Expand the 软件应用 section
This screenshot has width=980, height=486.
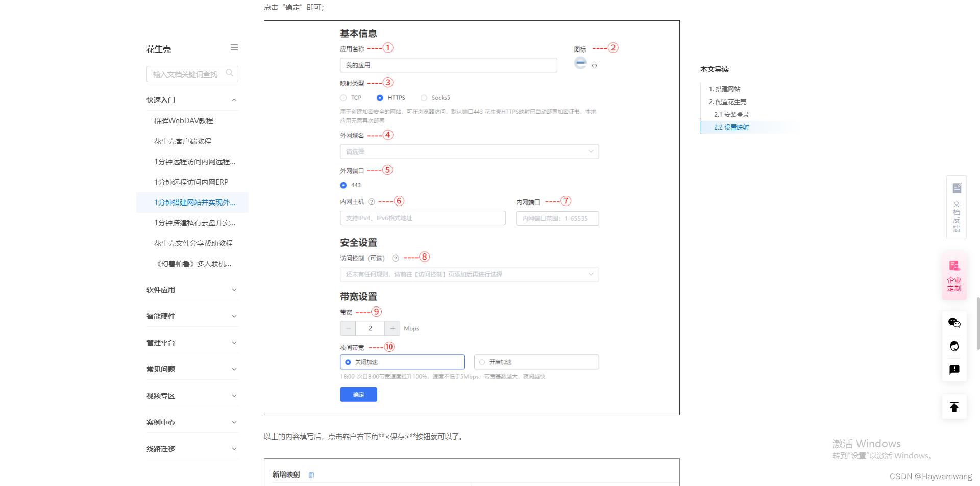coord(192,290)
